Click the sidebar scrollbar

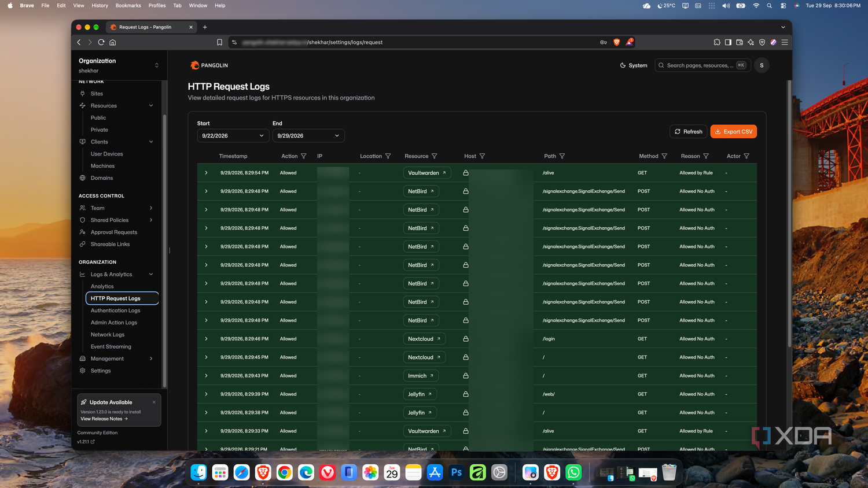point(164,252)
